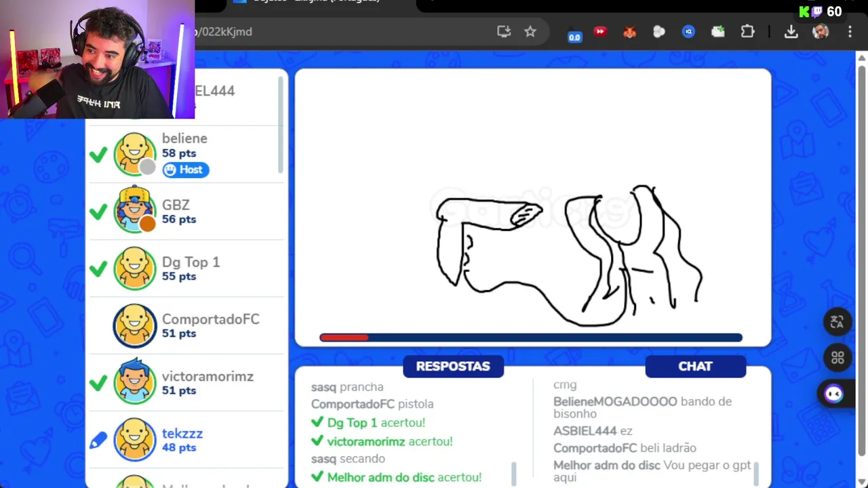Click the green checkmark beside beliene
This screenshot has width=868, height=488.
(98, 155)
